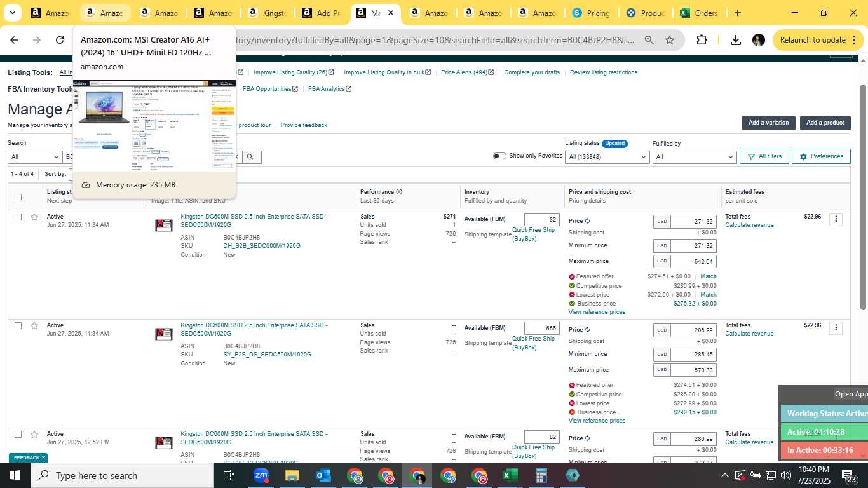Screen dimensions: 868x488
Task: Open three-dot menu for third listing
Action: [x=836, y=437]
